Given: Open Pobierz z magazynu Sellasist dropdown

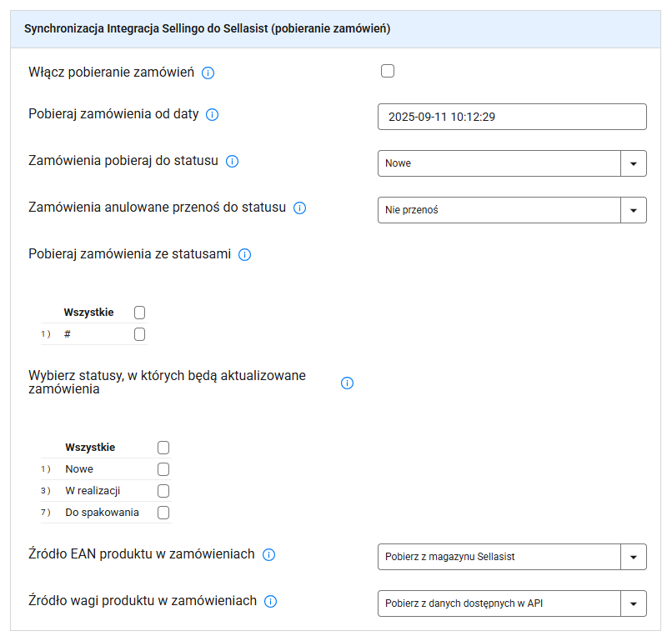Looking at the screenshot, I should 512,556.
